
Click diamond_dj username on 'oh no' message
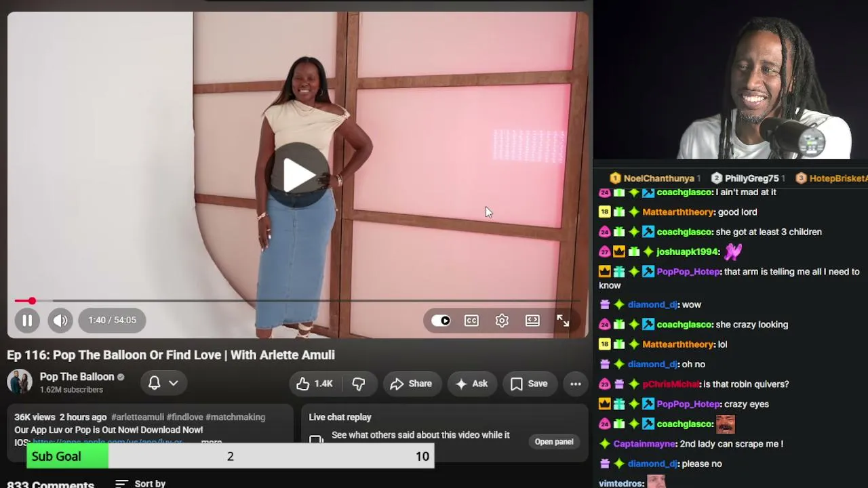point(652,364)
